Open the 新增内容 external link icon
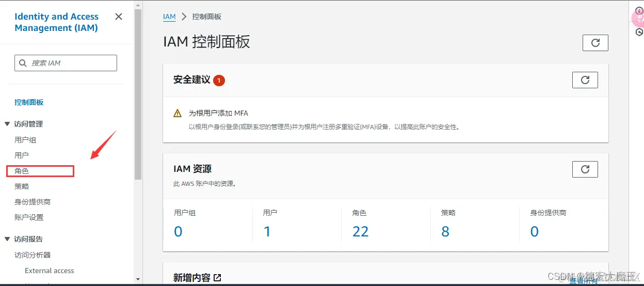 pos(217,278)
